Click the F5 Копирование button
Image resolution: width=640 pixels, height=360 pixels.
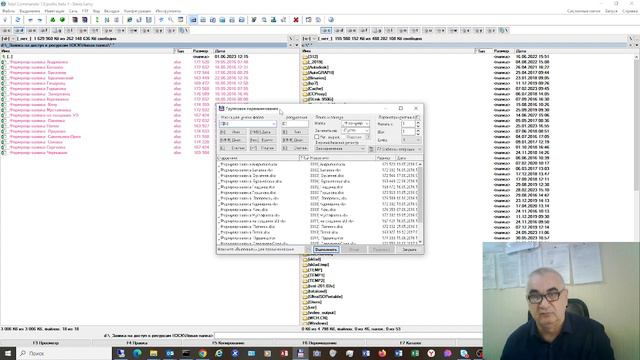(229, 343)
